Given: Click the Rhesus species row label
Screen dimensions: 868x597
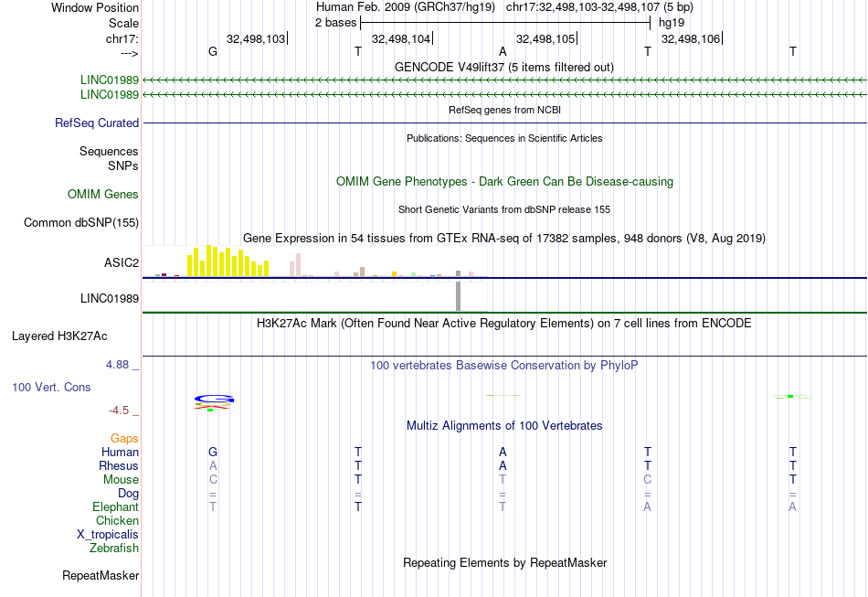Looking at the screenshot, I should tap(119, 465).
